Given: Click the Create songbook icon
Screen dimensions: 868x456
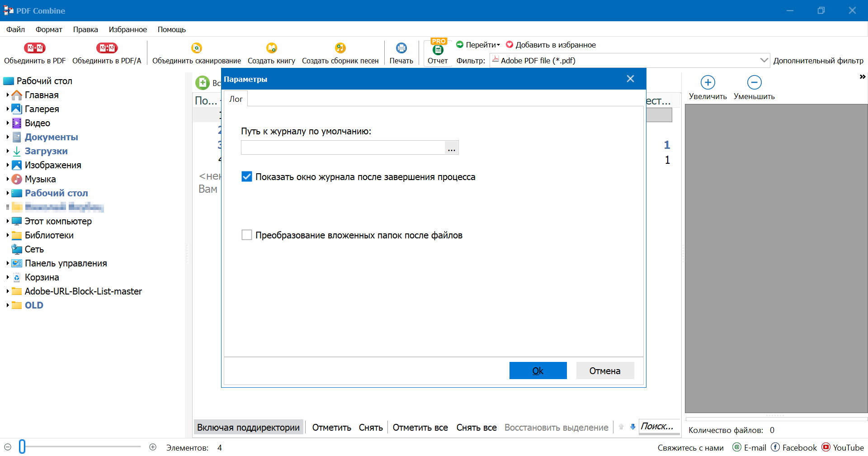Looking at the screenshot, I should (x=340, y=48).
